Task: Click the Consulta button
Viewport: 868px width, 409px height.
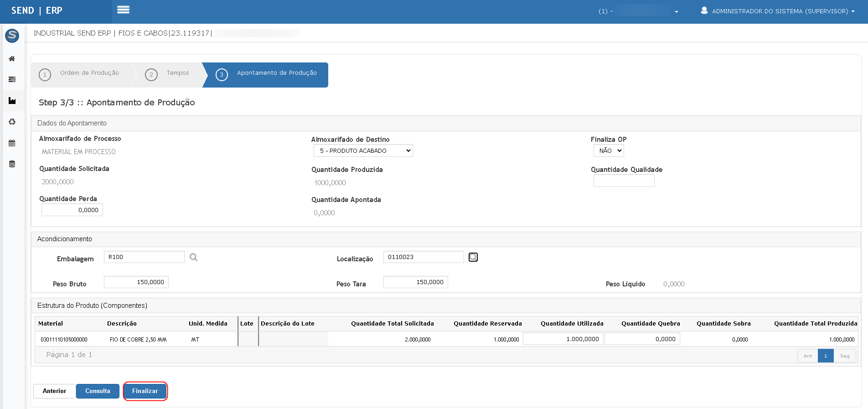Action: [x=98, y=391]
